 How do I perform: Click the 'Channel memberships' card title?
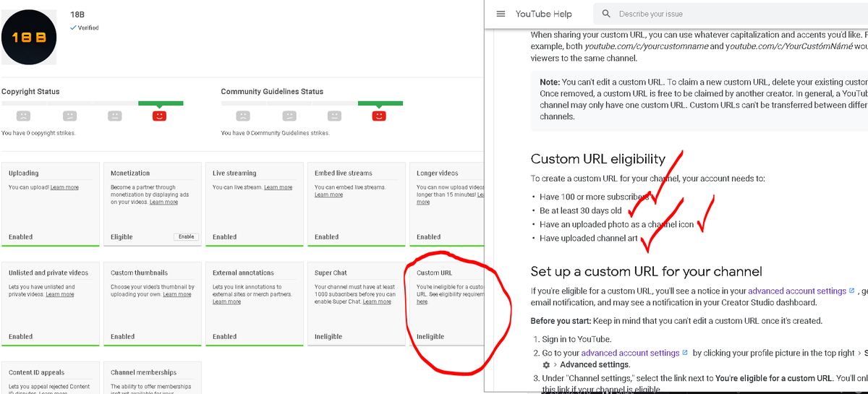pyautogui.click(x=143, y=373)
